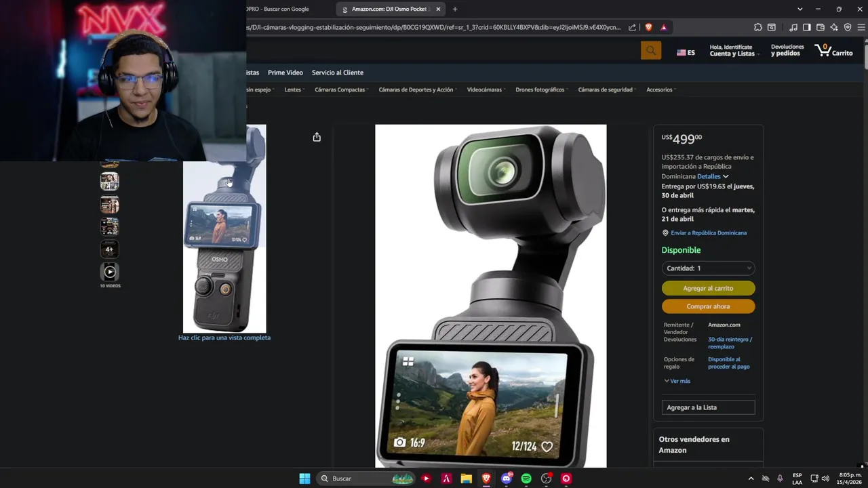Open the Cámaras de seguridad menu
Image resolution: width=868 pixels, height=488 pixels.
click(x=607, y=89)
